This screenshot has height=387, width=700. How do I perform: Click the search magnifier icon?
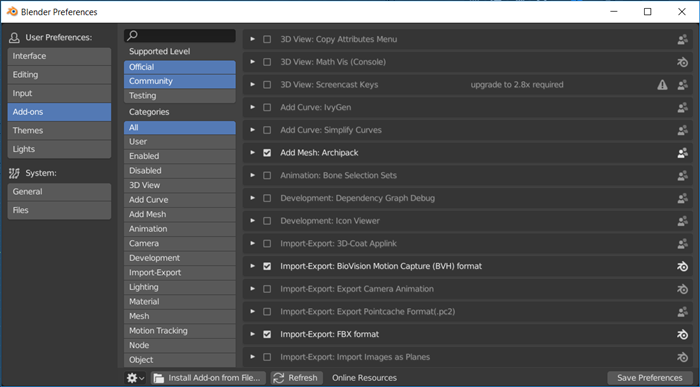coord(133,35)
